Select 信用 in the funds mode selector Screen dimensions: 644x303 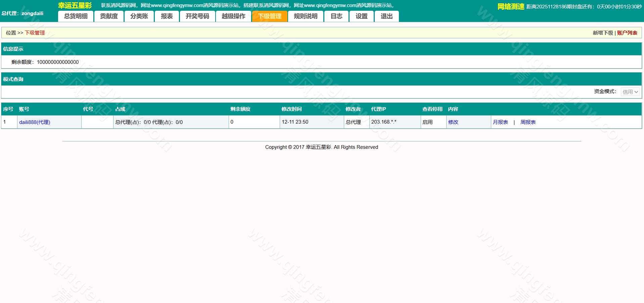click(x=630, y=91)
